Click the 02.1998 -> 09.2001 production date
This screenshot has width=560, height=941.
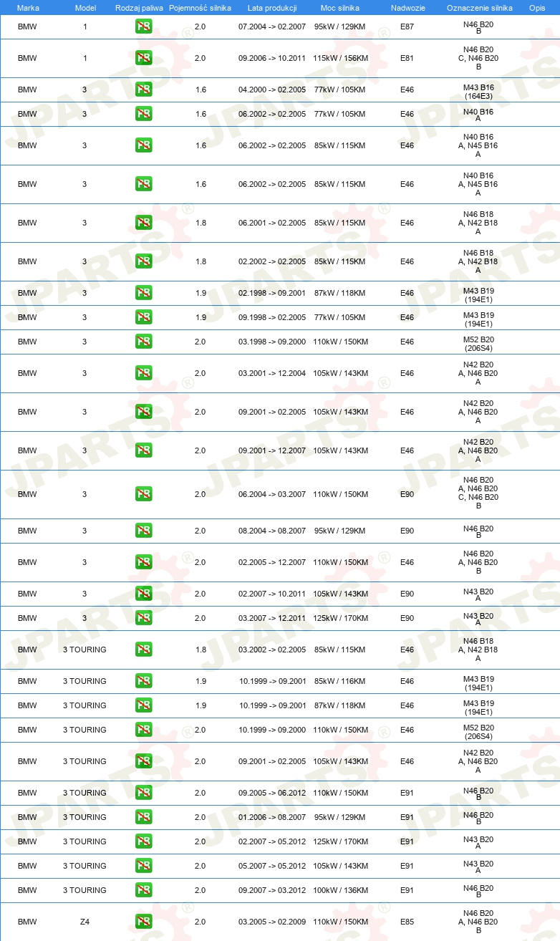[272, 293]
